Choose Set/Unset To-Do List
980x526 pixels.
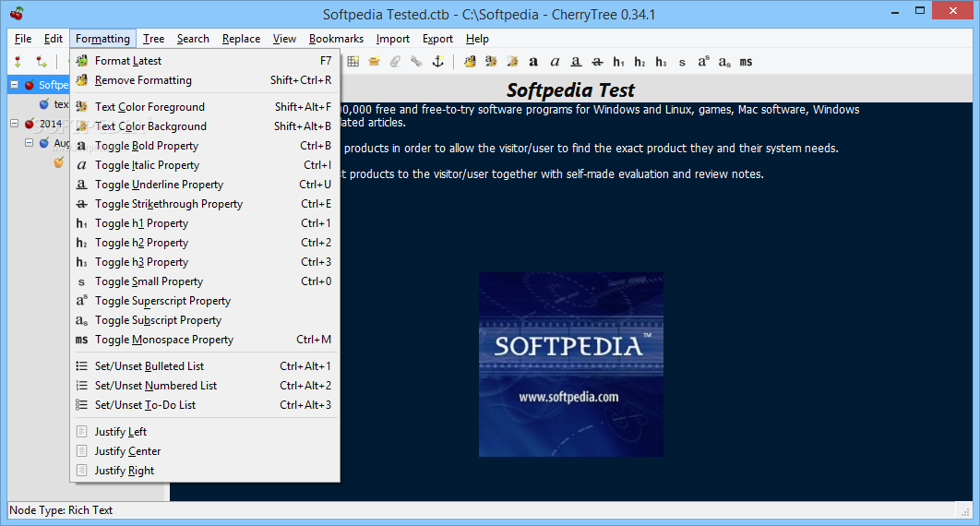(204, 405)
